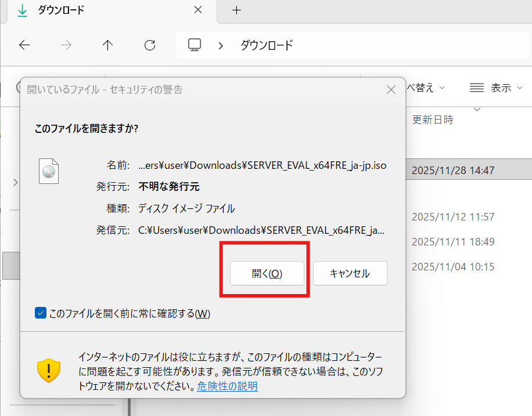532x416 pixels.
Task: Uncheck このファイルを開く前に常に確認する checkbox
Action: pyautogui.click(x=41, y=313)
